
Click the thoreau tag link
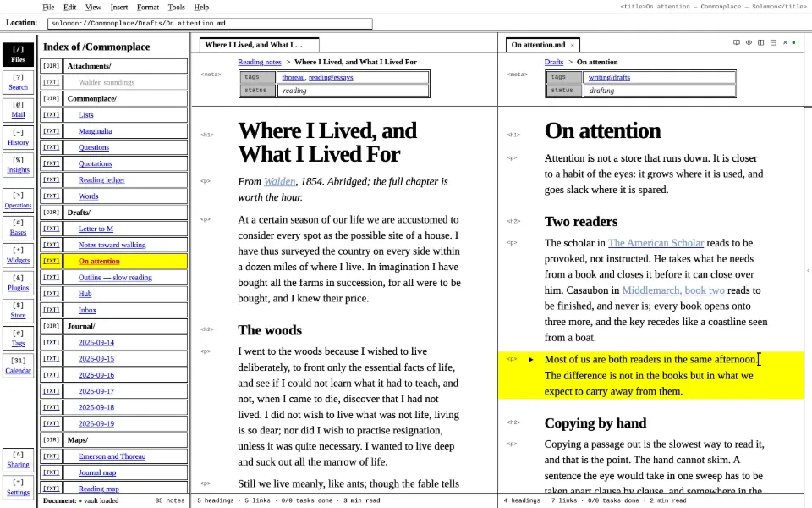point(294,77)
